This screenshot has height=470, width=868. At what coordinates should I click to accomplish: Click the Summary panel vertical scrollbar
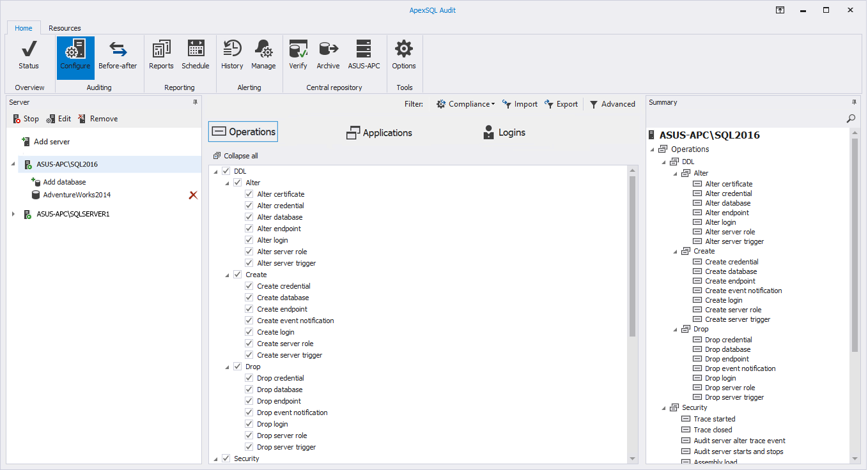pyautogui.click(x=855, y=245)
